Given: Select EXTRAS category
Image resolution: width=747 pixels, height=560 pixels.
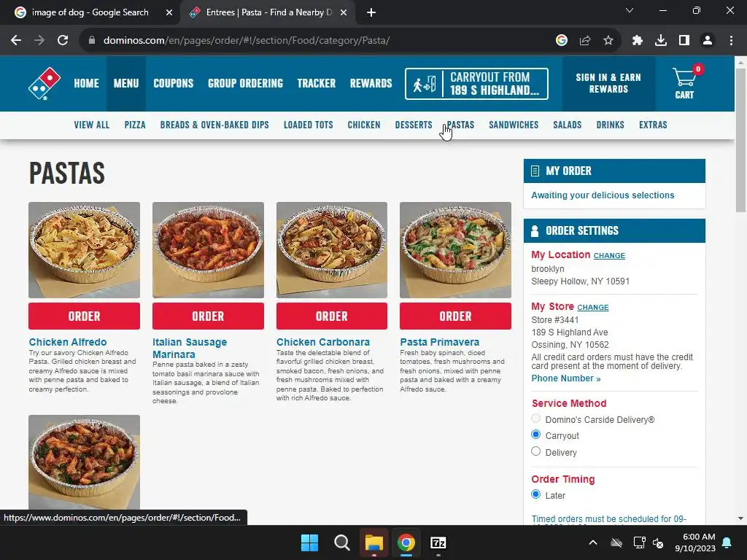Looking at the screenshot, I should [653, 125].
